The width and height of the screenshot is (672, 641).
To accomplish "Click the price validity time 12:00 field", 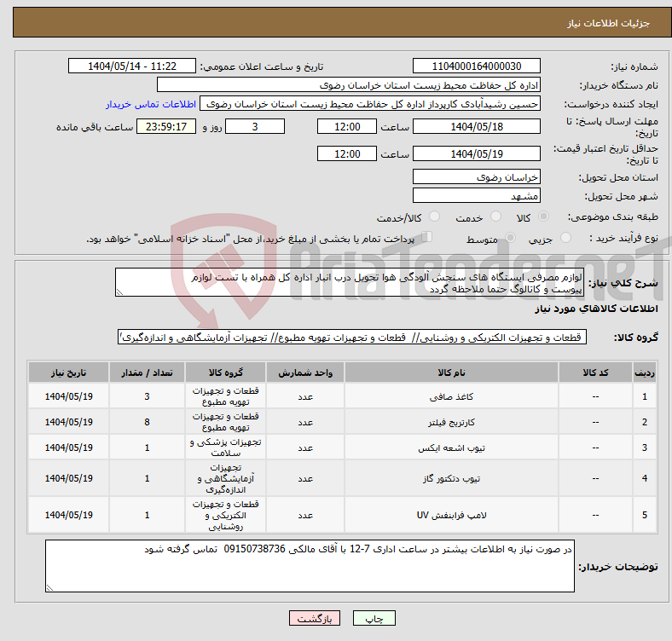I will pyautogui.click(x=347, y=153).
